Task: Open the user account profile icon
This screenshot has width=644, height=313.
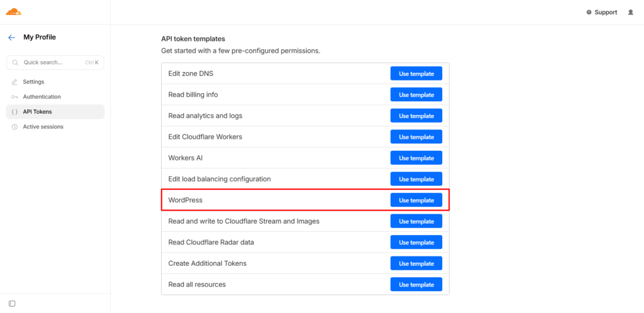Action: click(x=631, y=13)
